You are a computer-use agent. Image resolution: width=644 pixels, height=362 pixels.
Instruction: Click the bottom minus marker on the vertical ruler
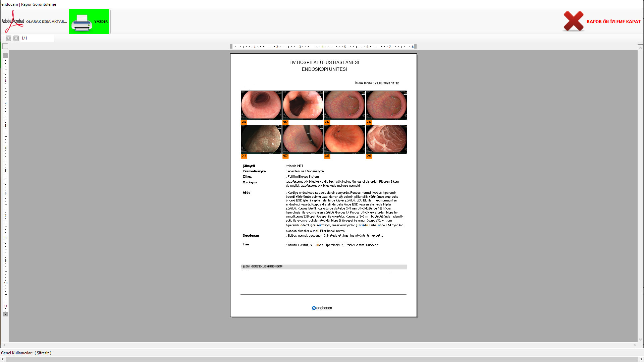pos(5,314)
